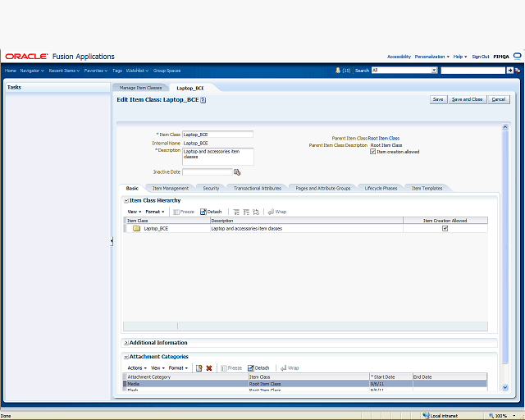Open the Actions menu in Attachment Categories
The width and height of the screenshot is (525, 420).
coord(137,368)
